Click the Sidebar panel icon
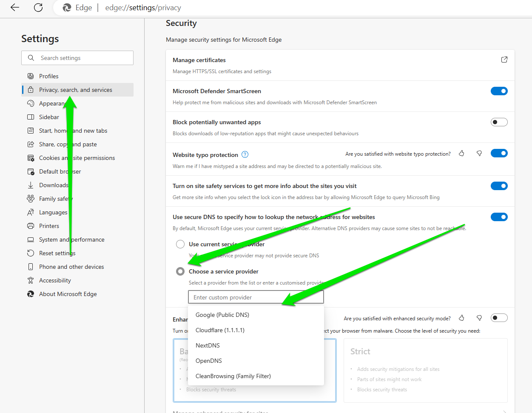The width and height of the screenshot is (532, 413). click(x=31, y=117)
